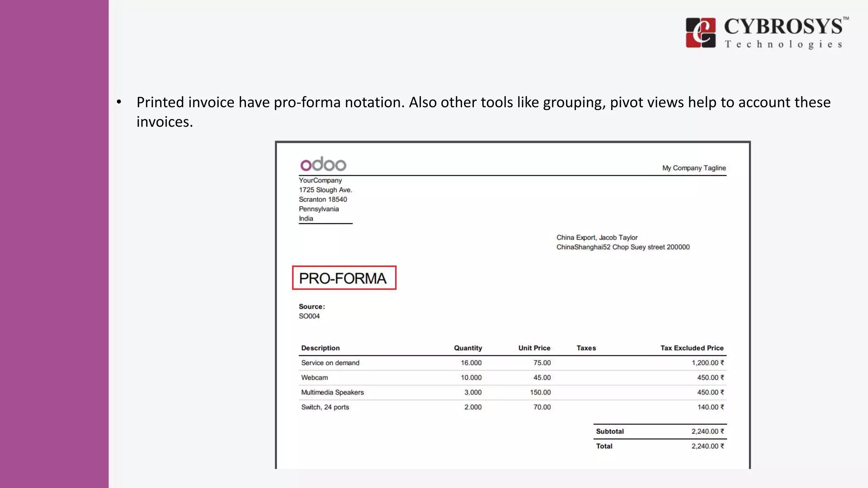
Task: Click the '1,200.00 ₹' price cell
Action: 708,363
